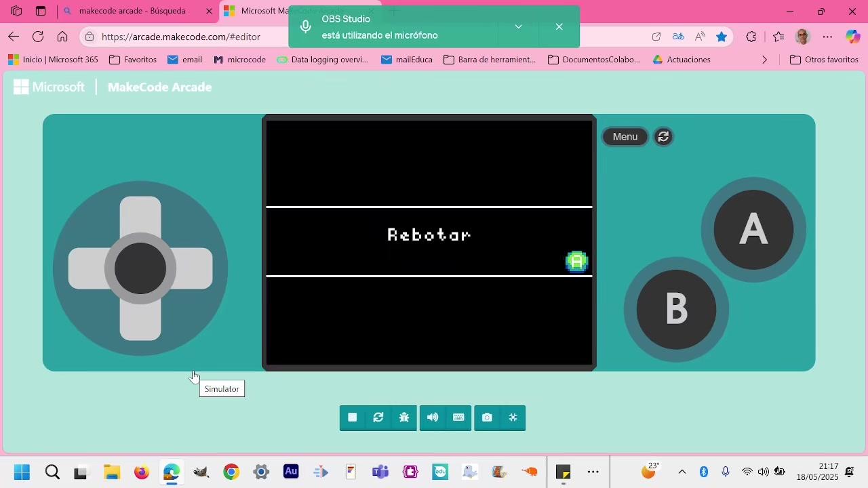
Task: Open the browser extensions icon
Action: 751,37
